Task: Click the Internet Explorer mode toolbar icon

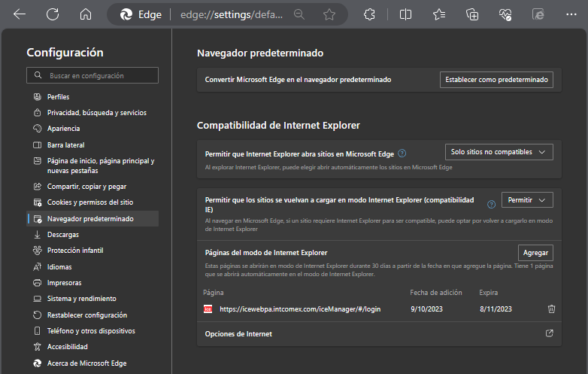Action: click(x=538, y=14)
